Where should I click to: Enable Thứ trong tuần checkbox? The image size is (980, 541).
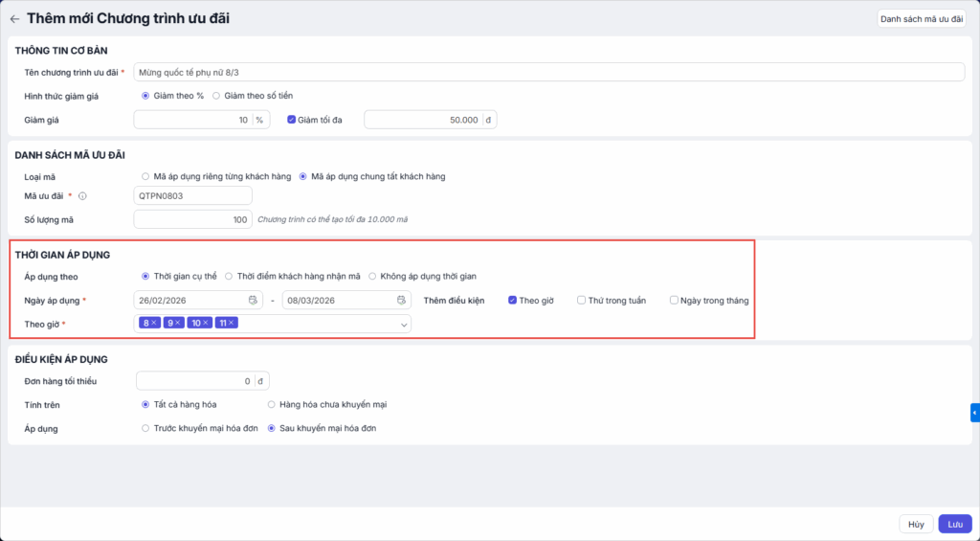tap(582, 301)
